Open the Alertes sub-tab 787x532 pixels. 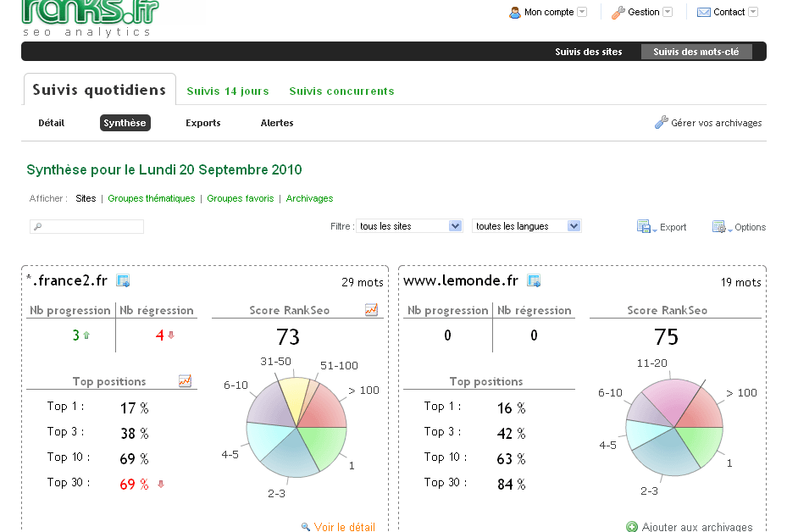[x=276, y=123]
